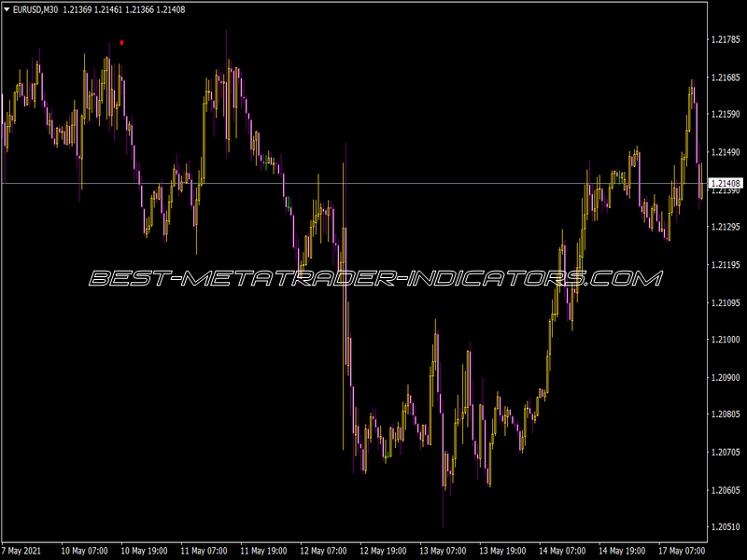
Task: Click the 13 May 07:00 time label
Action: 443,551
